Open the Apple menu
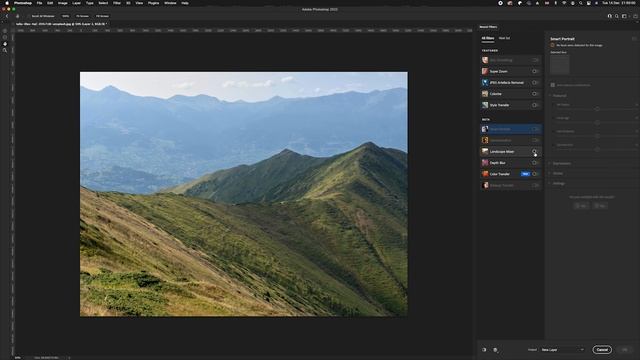640x360 pixels. point(7,3)
